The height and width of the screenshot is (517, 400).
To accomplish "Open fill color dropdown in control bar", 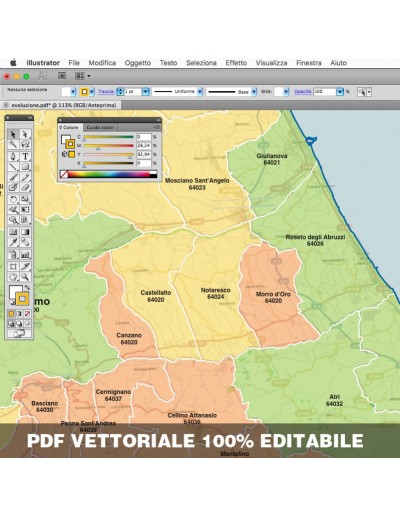I will (73, 92).
